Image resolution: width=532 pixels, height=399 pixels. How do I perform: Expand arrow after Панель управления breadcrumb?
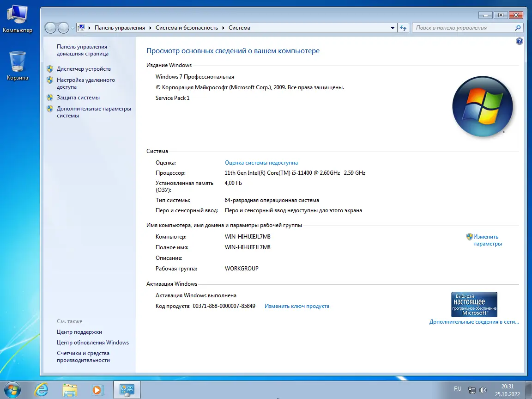coord(150,28)
